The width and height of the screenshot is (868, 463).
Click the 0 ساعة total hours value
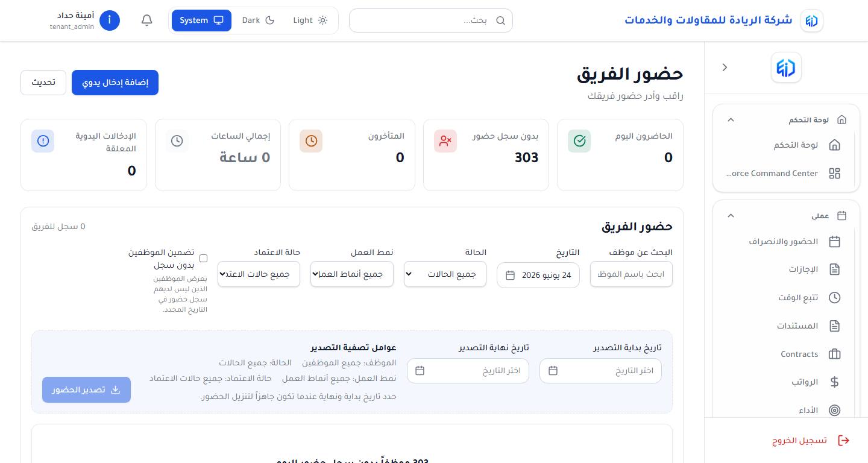[x=245, y=158]
